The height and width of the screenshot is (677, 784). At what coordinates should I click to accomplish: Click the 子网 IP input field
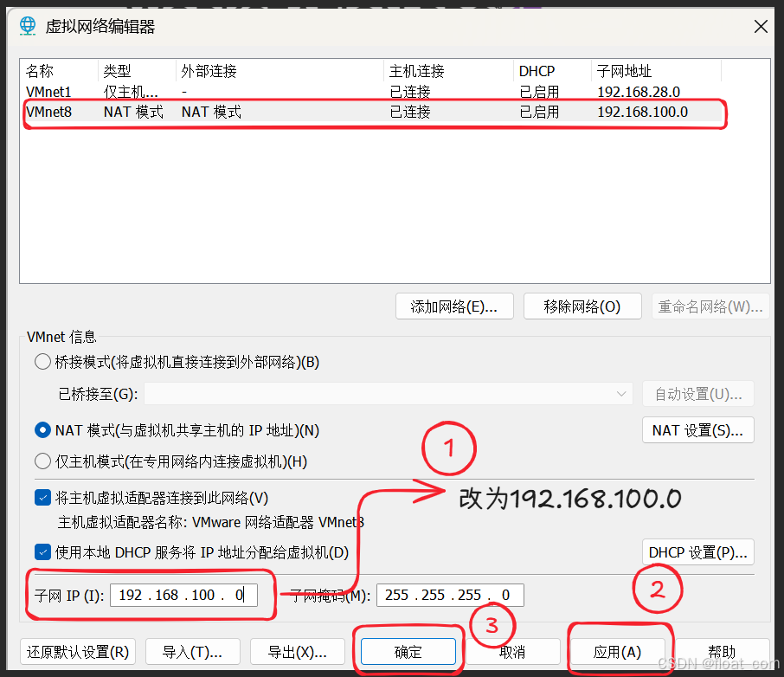point(183,595)
